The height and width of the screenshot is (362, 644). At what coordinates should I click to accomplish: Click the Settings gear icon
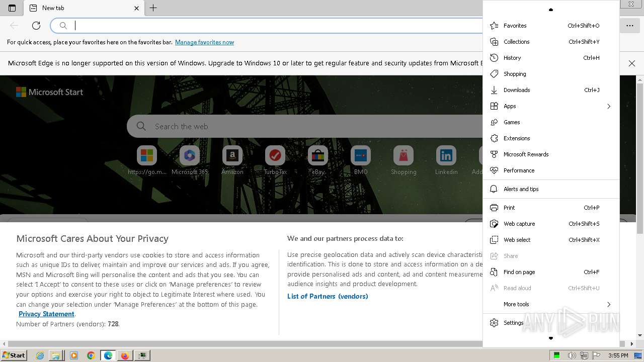point(494,323)
